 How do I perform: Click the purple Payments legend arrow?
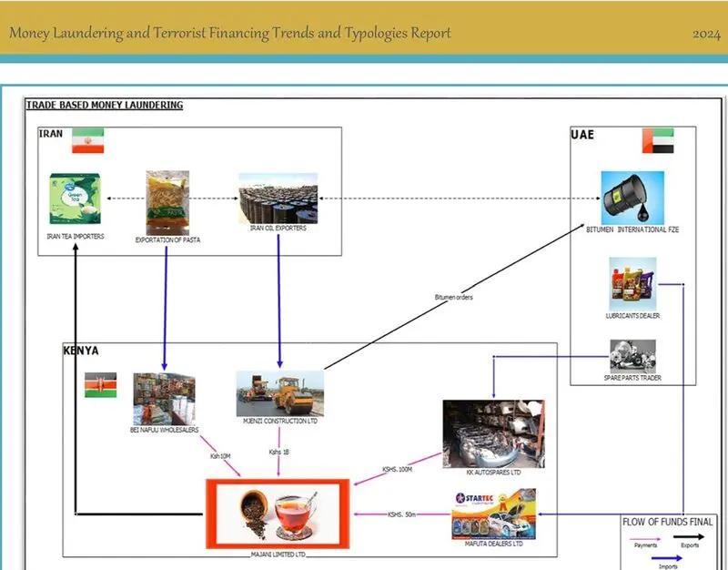(x=645, y=539)
